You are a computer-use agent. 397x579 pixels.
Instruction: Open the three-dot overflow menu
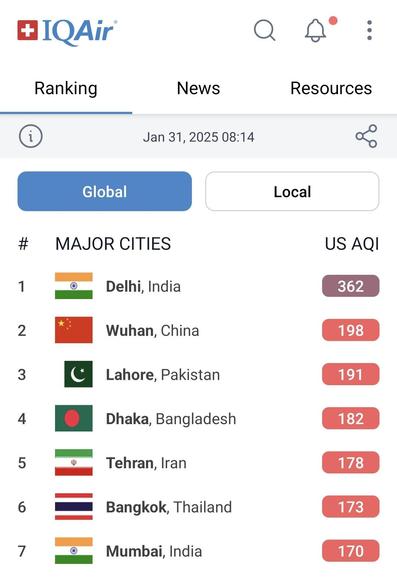coord(369,30)
